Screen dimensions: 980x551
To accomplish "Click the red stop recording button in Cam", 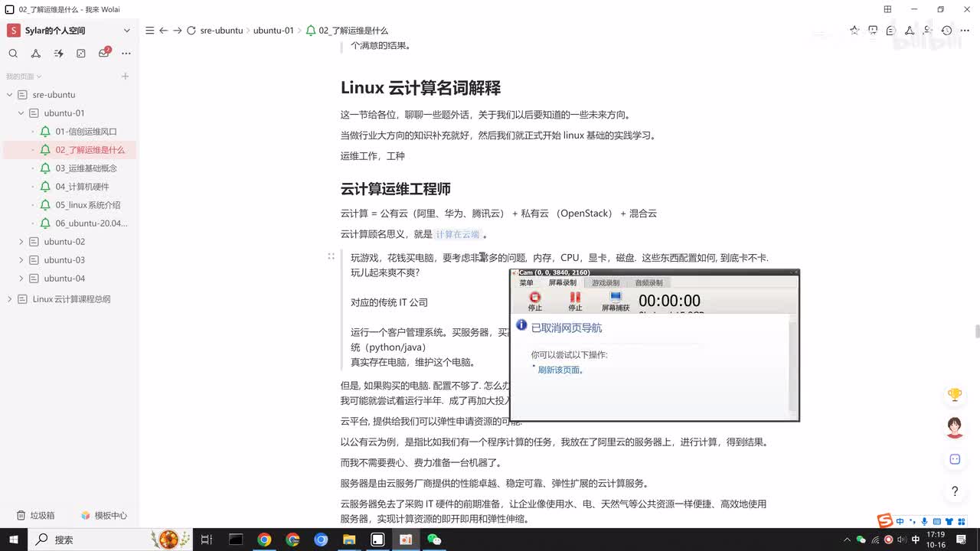I will (535, 301).
